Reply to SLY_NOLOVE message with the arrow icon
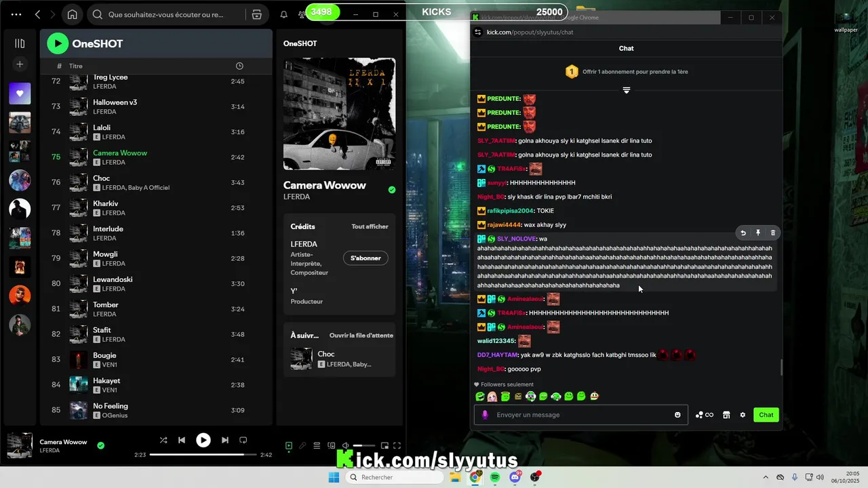This screenshot has height=488, width=868. pos(743,232)
